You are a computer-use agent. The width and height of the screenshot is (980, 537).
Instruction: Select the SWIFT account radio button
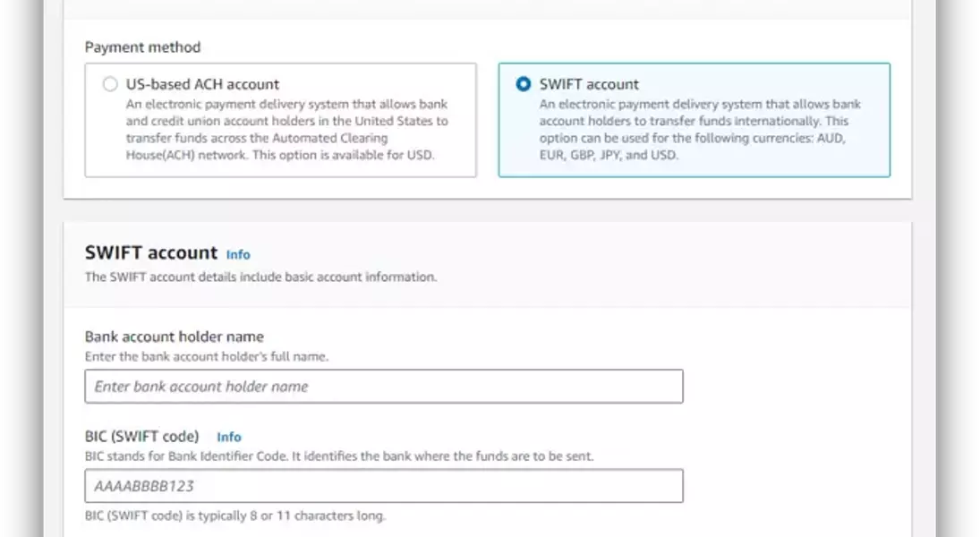(x=524, y=84)
